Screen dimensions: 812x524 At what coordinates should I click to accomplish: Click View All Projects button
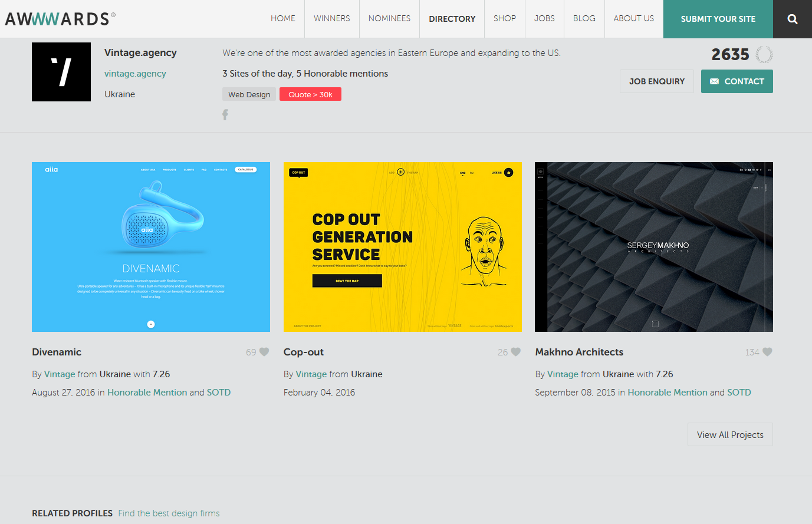[x=730, y=434]
